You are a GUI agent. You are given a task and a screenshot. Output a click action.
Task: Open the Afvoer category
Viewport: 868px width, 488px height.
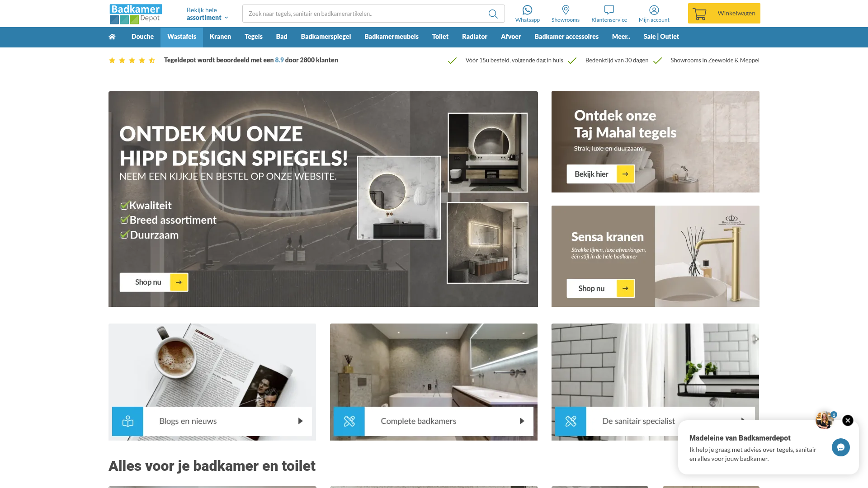(511, 37)
